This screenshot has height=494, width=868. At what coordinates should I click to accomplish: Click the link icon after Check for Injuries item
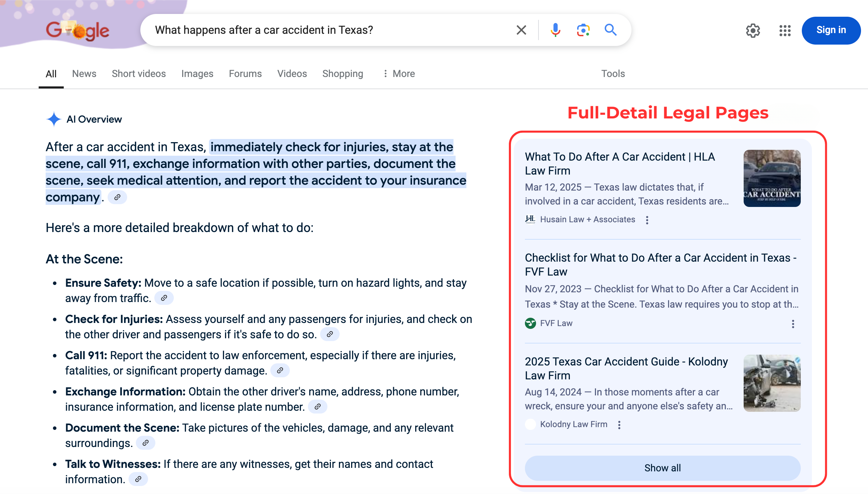(330, 334)
